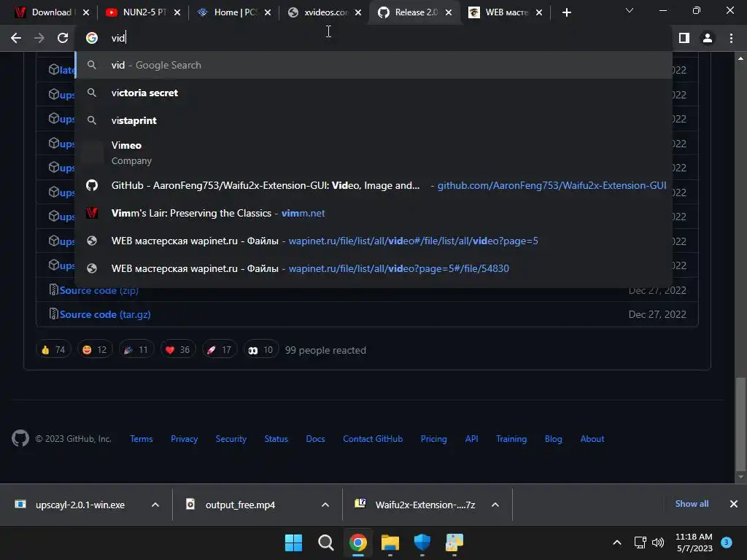Open the Windows Security shield taskbar icon
Image resolution: width=747 pixels, height=560 pixels.
[x=422, y=542]
